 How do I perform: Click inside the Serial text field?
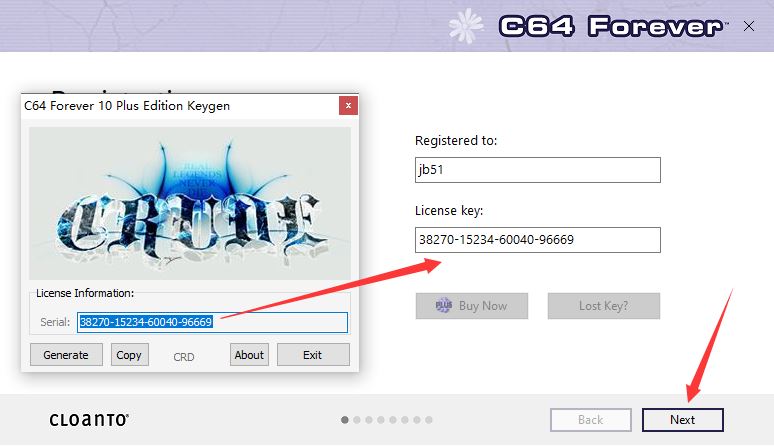point(212,322)
